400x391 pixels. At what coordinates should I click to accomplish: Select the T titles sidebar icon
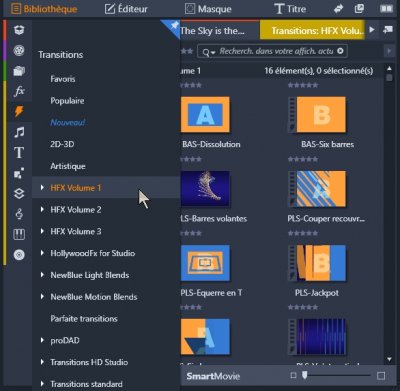pos(19,153)
